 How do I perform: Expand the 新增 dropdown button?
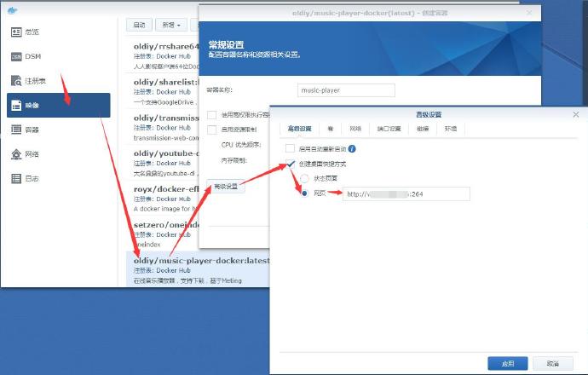click(175, 26)
